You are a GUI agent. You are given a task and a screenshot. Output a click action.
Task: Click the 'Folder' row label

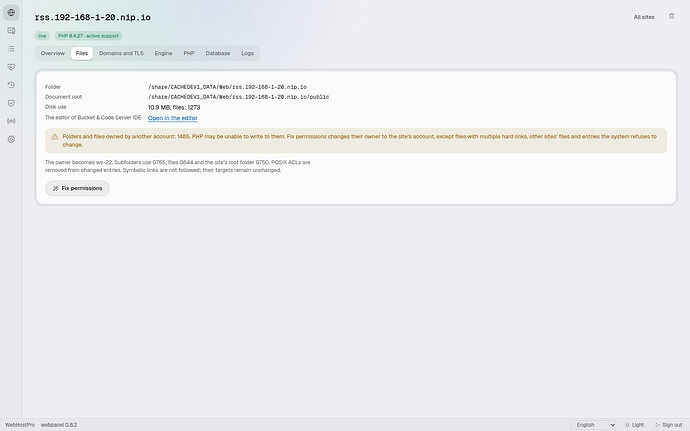(53, 87)
